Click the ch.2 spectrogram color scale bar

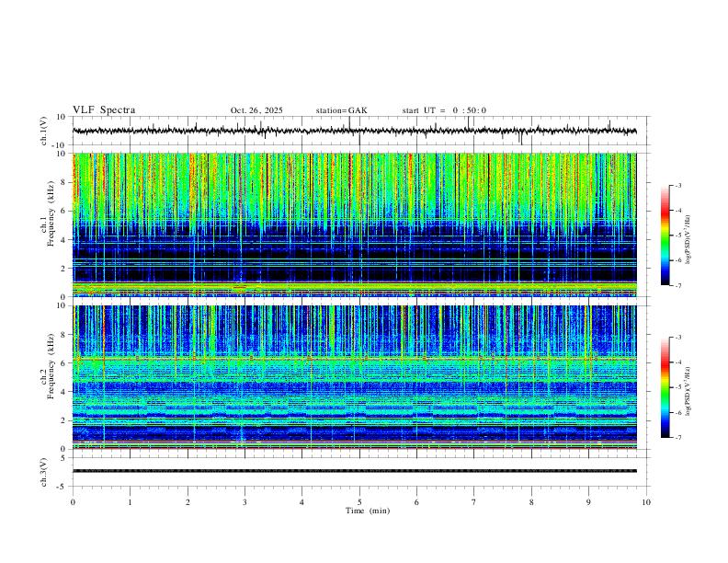tap(665, 387)
